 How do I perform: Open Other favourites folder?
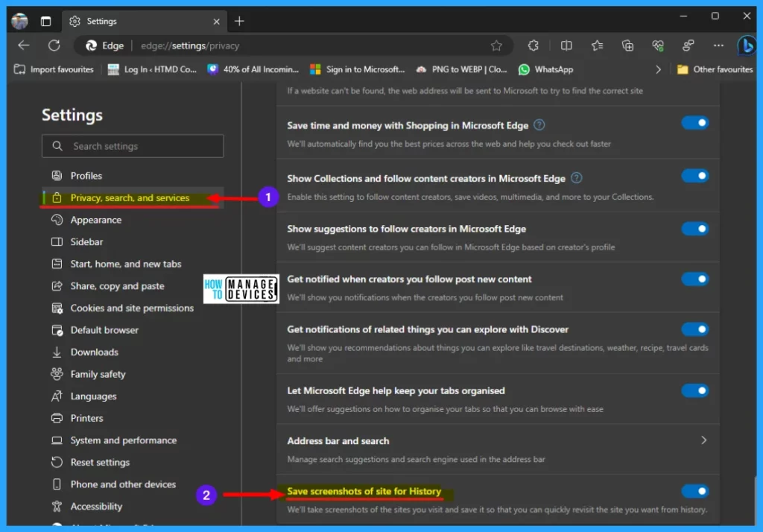(715, 69)
